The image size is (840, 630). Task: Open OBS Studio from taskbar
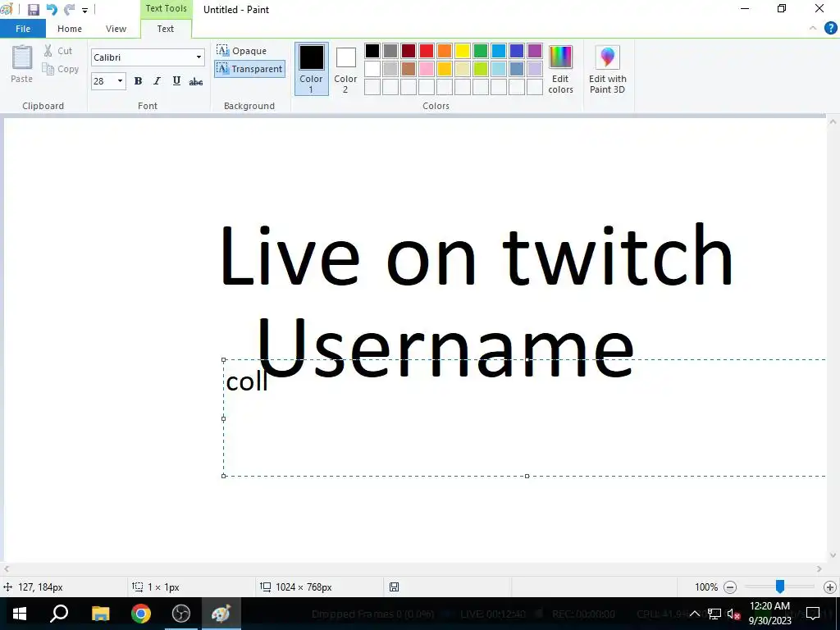(x=181, y=614)
